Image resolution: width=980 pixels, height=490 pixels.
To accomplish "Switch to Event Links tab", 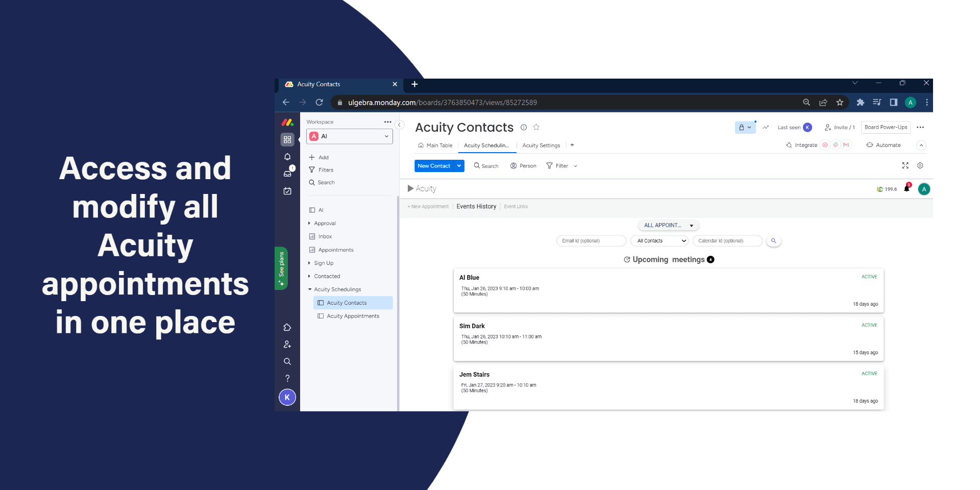I will pyautogui.click(x=516, y=207).
